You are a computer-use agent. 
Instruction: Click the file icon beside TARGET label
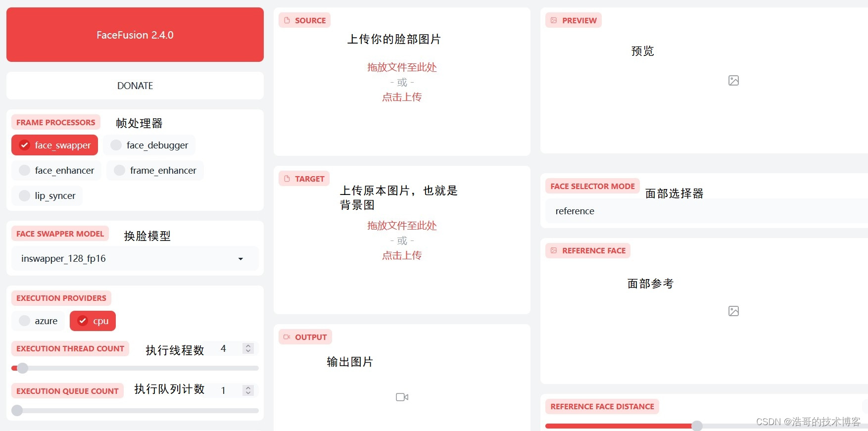point(287,179)
